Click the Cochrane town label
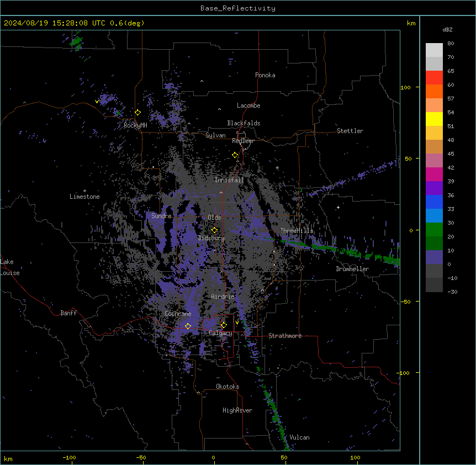 click(x=178, y=314)
